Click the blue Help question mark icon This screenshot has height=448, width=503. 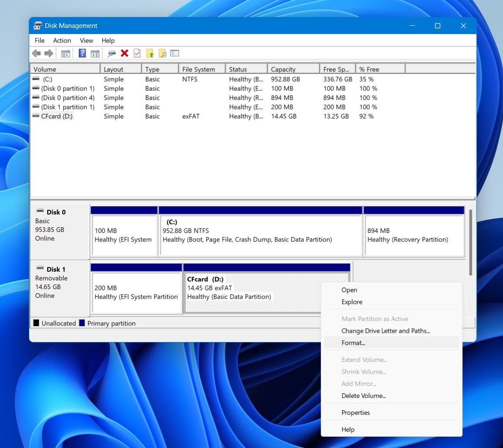(x=82, y=53)
